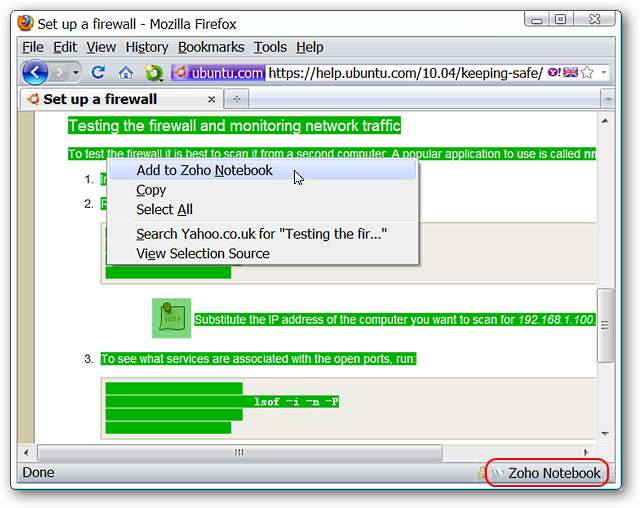The image size is (640, 508).
Task: Open the View menu
Action: [x=101, y=47]
